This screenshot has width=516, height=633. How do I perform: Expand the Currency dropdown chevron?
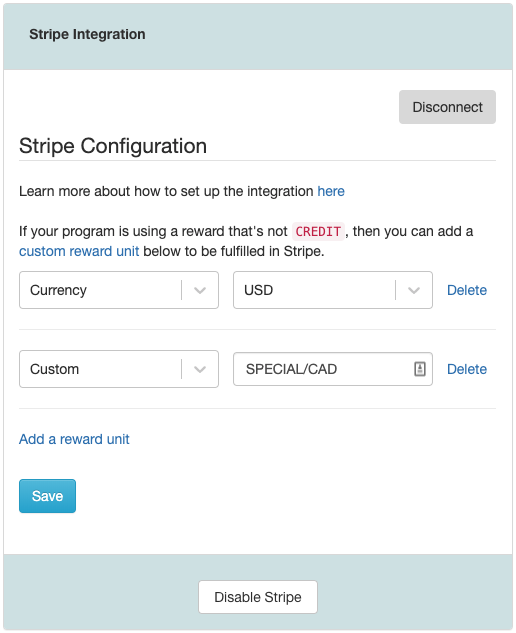[x=200, y=290]
